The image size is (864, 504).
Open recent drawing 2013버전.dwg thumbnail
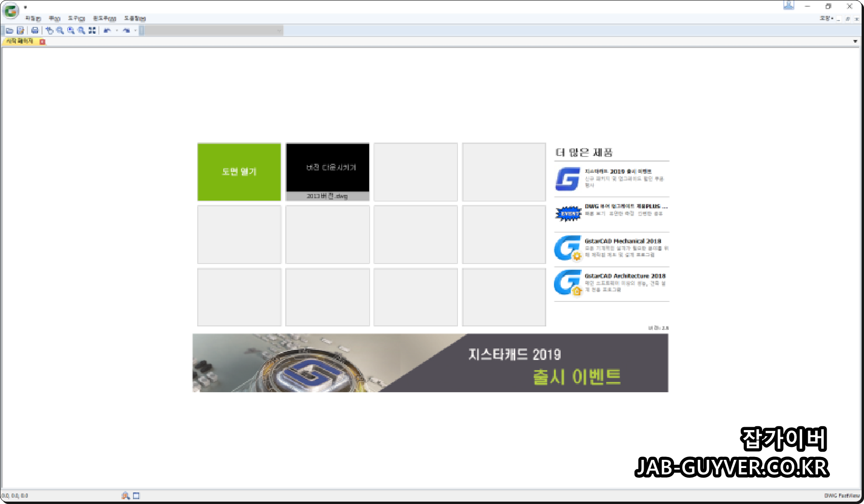328,172
